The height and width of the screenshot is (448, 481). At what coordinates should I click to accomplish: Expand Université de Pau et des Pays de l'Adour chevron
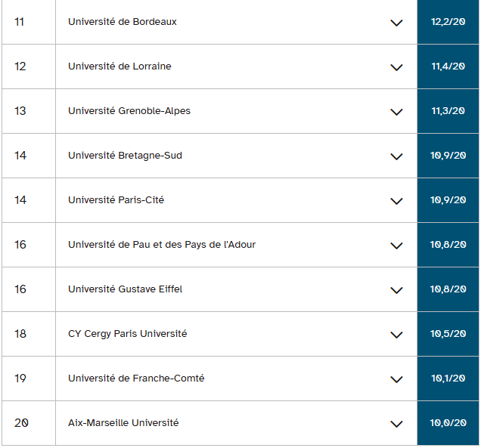coord(396,246)
